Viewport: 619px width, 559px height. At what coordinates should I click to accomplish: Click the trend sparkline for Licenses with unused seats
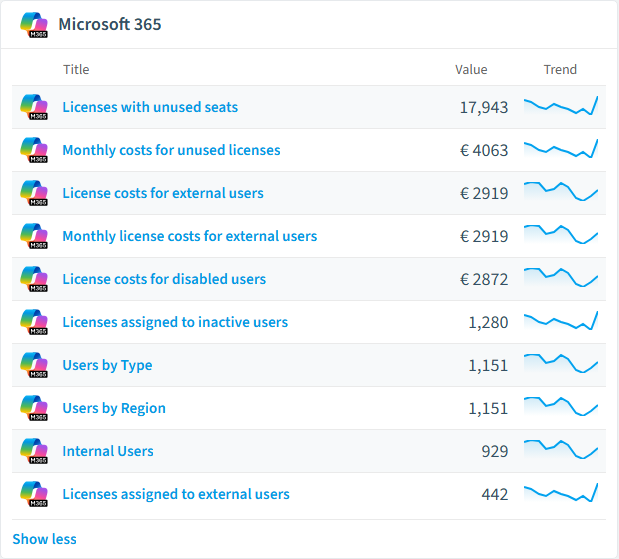561,106
